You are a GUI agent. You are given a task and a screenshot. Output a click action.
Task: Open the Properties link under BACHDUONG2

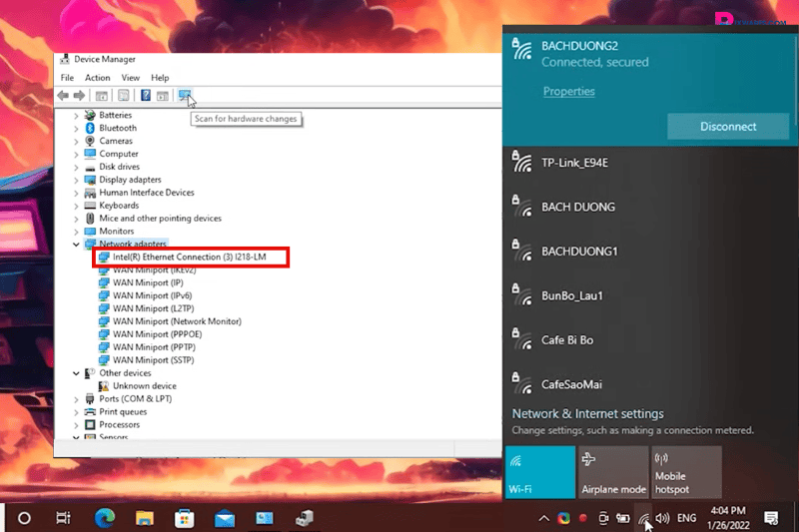[568, 92]
